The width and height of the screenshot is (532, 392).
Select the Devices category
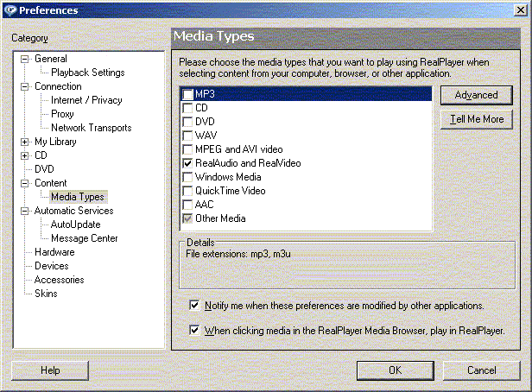coord(52,266)
